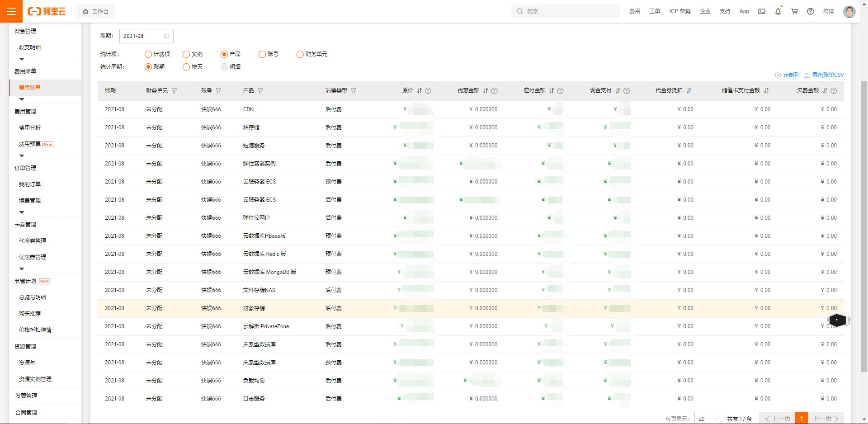Open the page size dropdown showing 20
The width and height of the screenshot is (868, 424).
pos(708,419)
